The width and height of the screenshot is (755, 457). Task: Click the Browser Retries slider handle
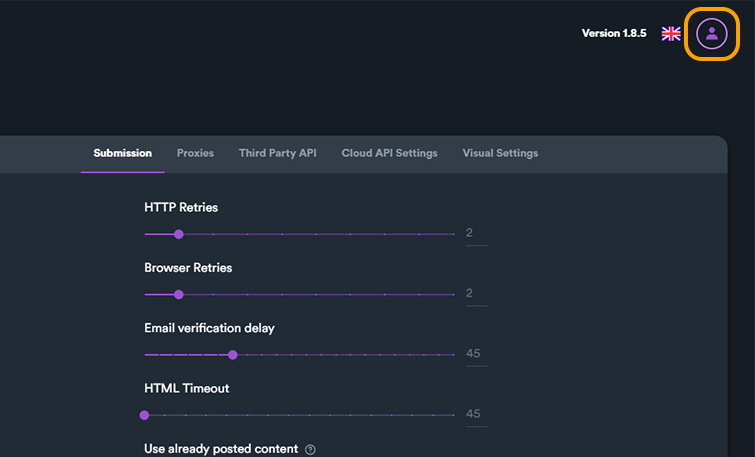[179, 294]
